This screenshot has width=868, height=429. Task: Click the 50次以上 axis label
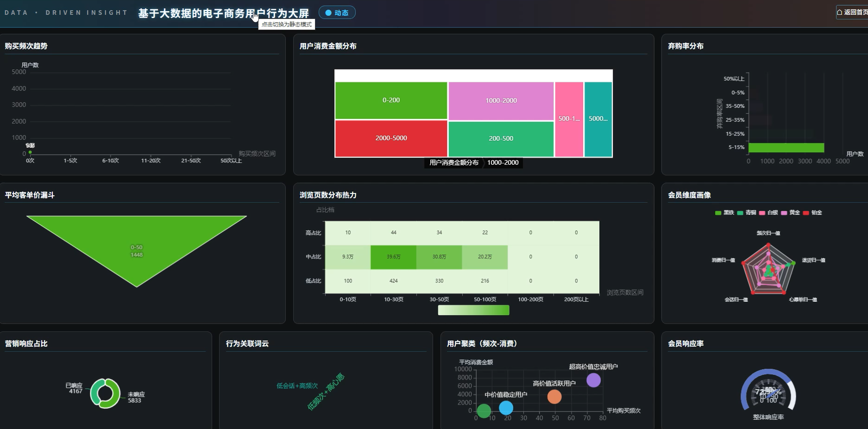tap(231, 161)
